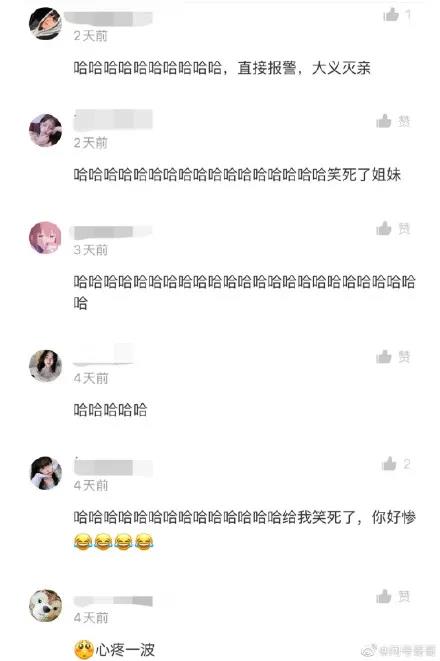Open the dog avatar profile

[46, 605]
